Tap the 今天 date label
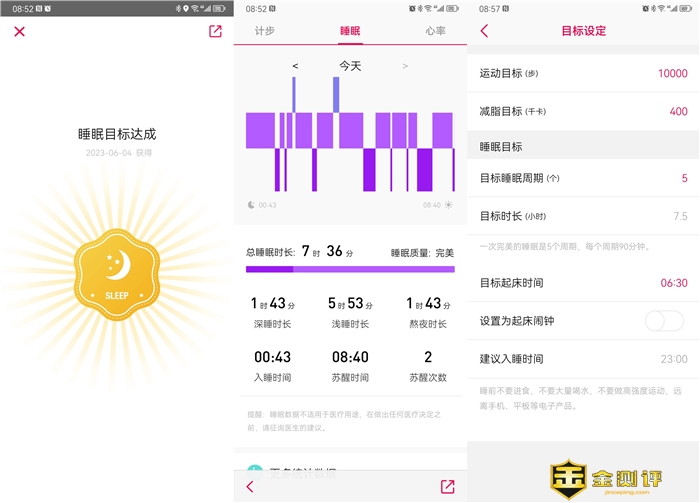Image resolution: width=700 pixels, height=503 pixels. coord(350,66)
